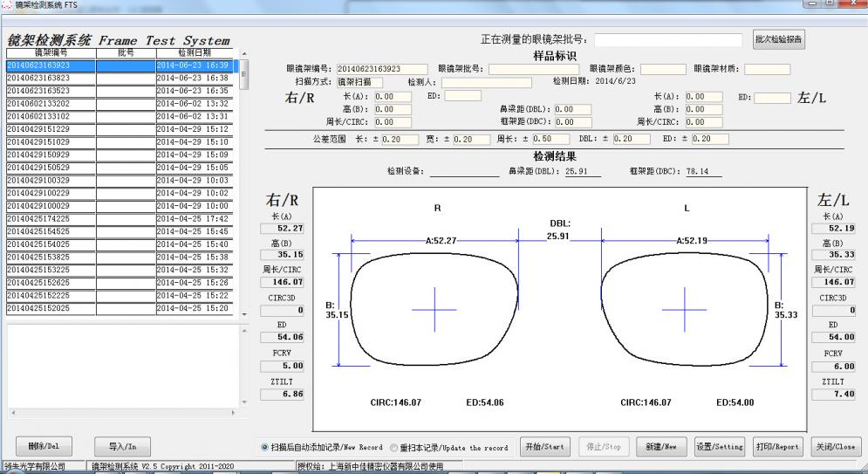Click the record list vertical scrollbar thumb
868x474 pixels.
point(244,74)
